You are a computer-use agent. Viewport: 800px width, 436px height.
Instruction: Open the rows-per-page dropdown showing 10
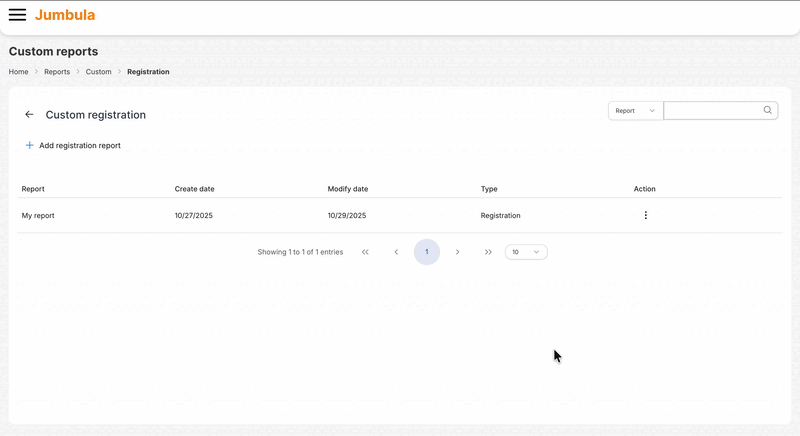tap(526, 252)
